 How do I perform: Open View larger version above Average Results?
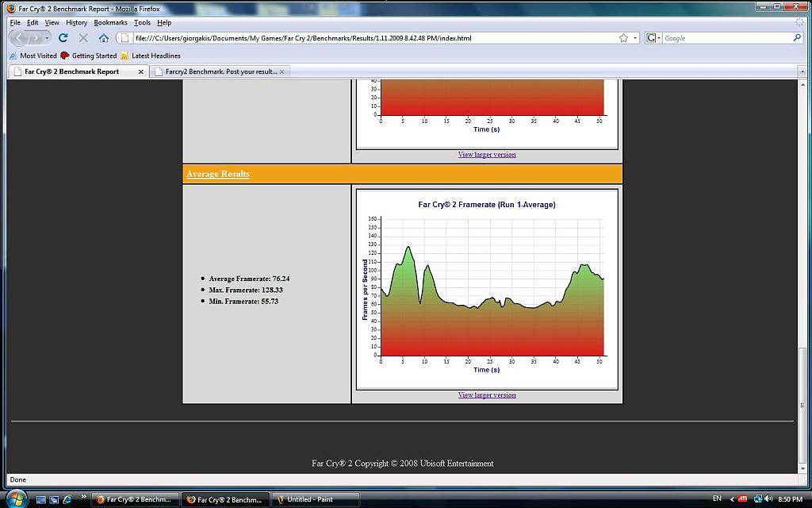487,155
